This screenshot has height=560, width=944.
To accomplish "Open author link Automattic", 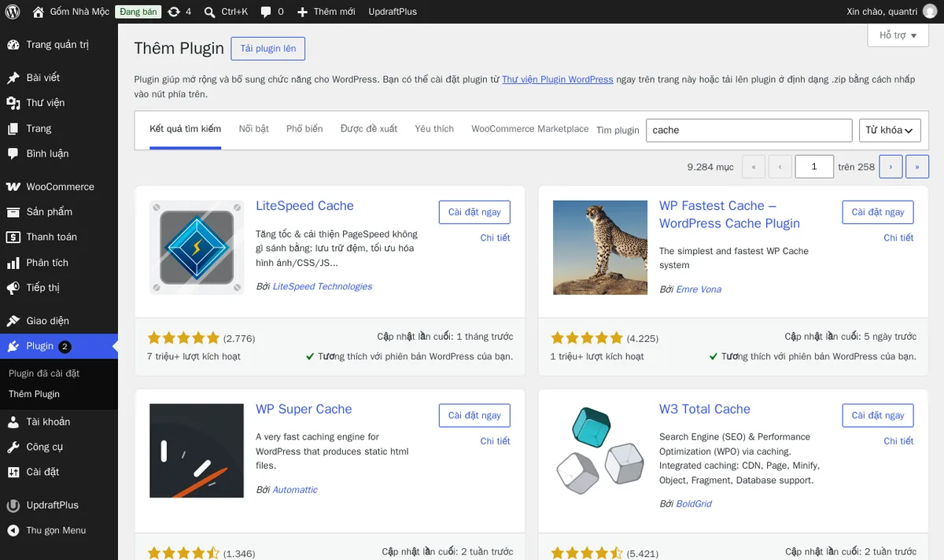I will (295, 490).
